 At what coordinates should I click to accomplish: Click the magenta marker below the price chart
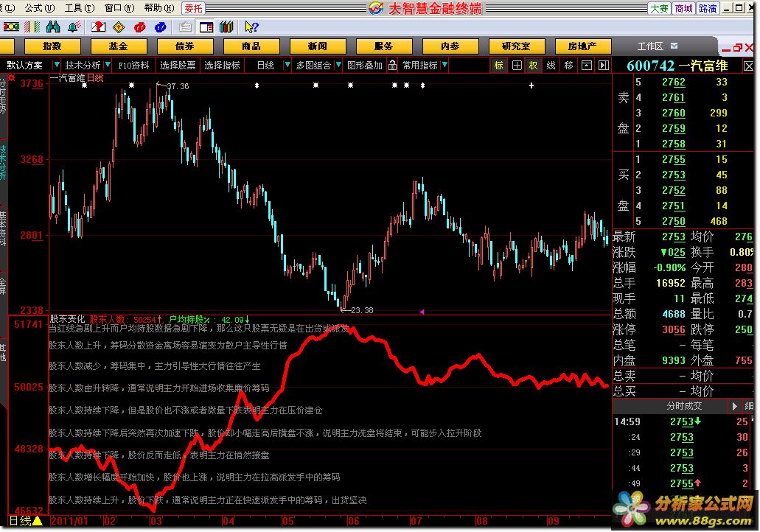pos(422,312)
